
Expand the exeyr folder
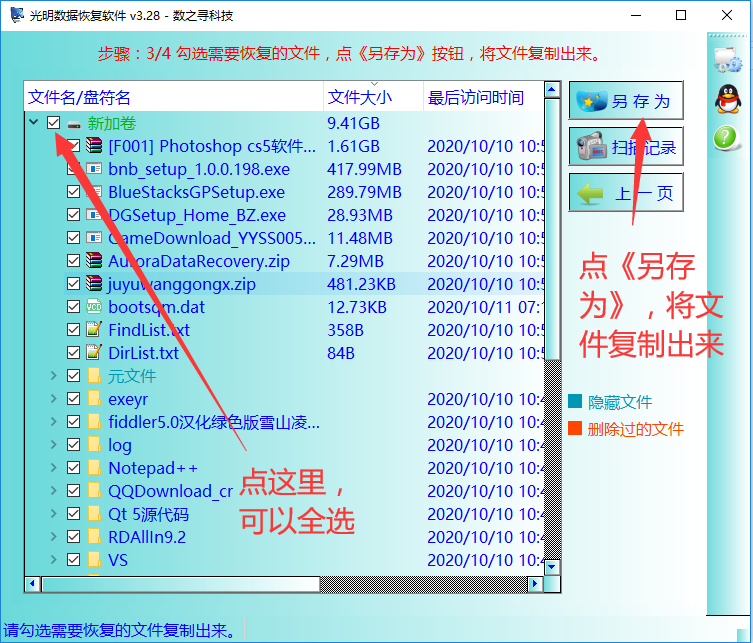point(54,399)
